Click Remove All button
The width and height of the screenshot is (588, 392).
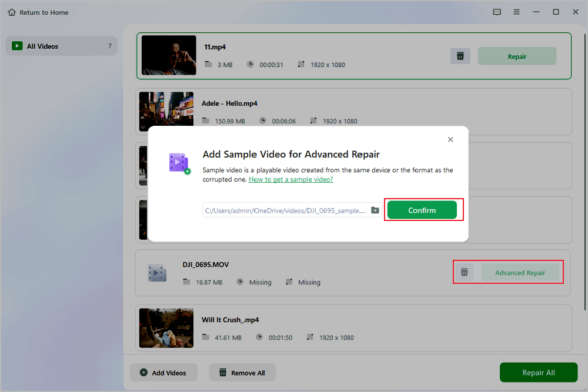(x=242, y=373)
